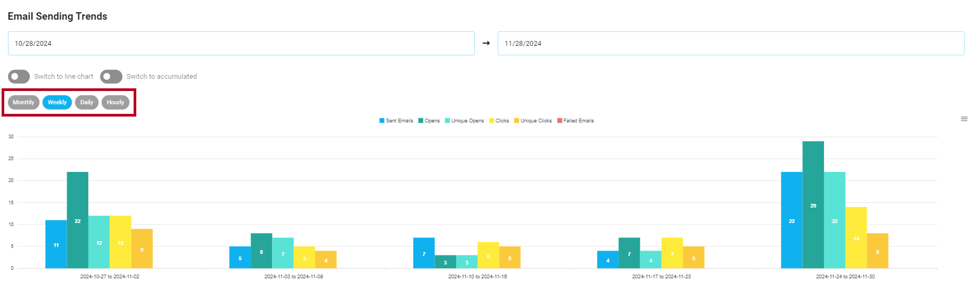Toggle Switch to line chart
980x306 pixels.
pyautogui.click(x=19, y=77)
